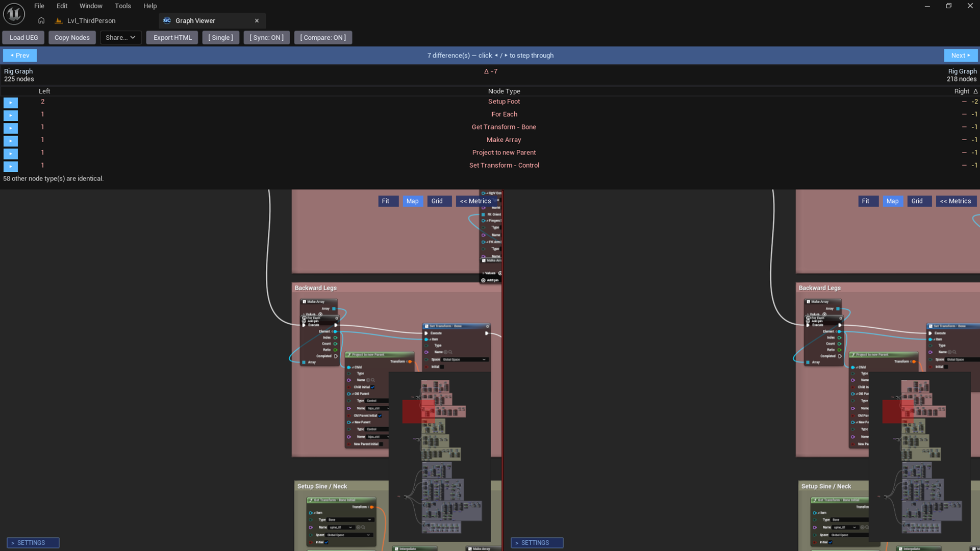
Task: Open Old Parent Name hips_ctrl dropdown in left graph
Action: click(377, 409)
